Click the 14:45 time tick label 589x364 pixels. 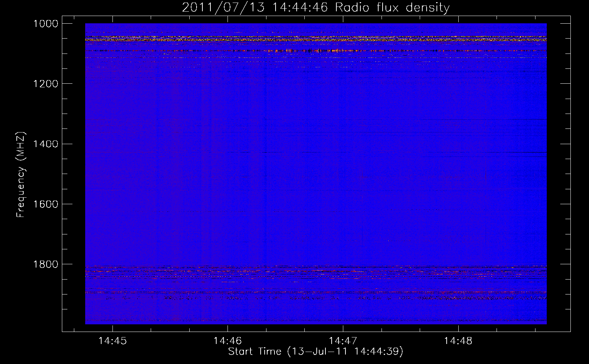coord(112,341)
